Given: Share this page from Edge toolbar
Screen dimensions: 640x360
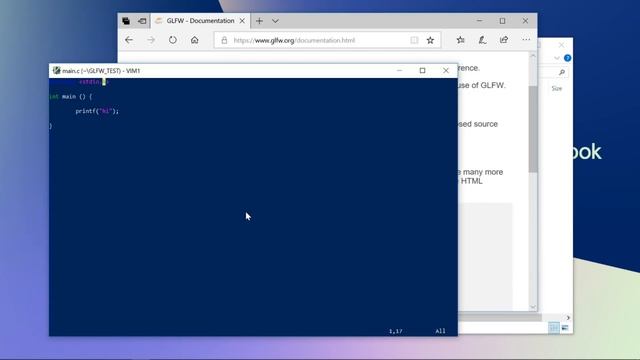Looking at the screenshot, I should 504,40.
